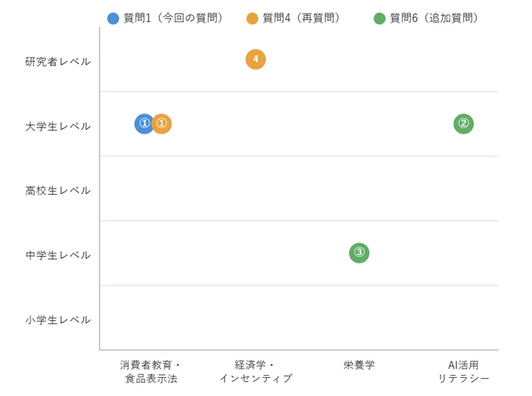Select the legend label 質問4（再質問）
Screen dimensions: 532x396
click(302, 18)
